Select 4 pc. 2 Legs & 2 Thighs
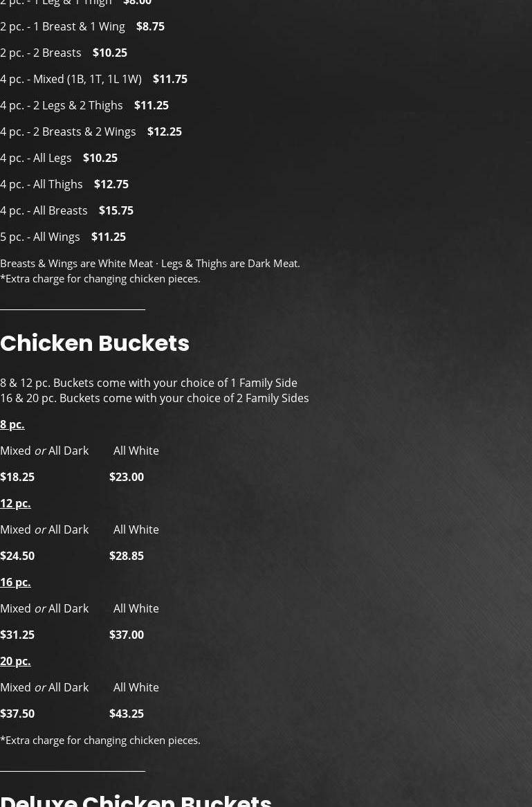Viewport: 532px width, 807px height. point(62,105)
